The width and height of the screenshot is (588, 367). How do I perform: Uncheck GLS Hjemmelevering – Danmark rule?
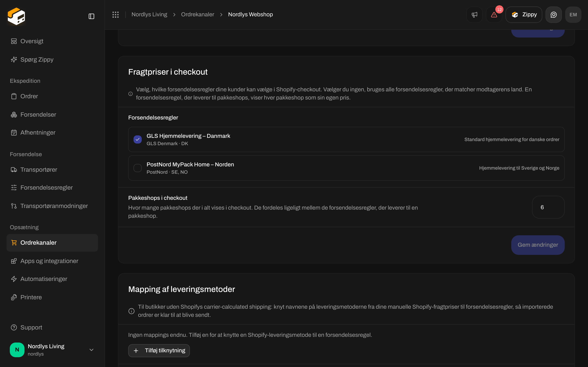coord(138,140)
